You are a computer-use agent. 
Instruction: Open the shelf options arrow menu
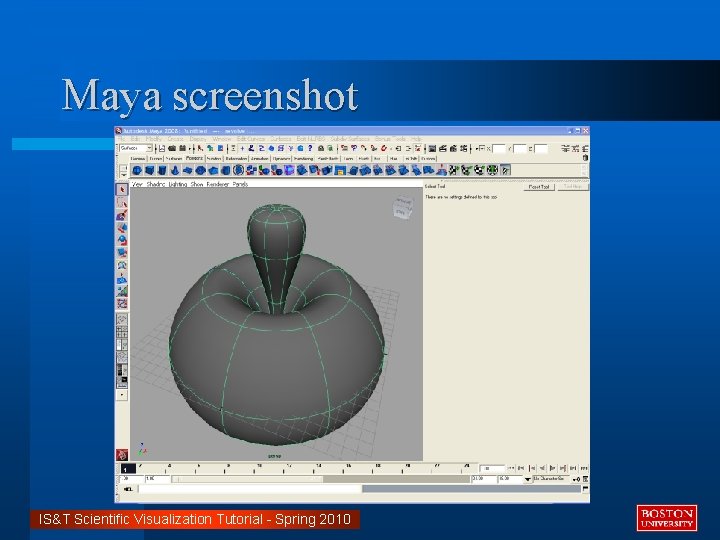(x=123, y=174)
